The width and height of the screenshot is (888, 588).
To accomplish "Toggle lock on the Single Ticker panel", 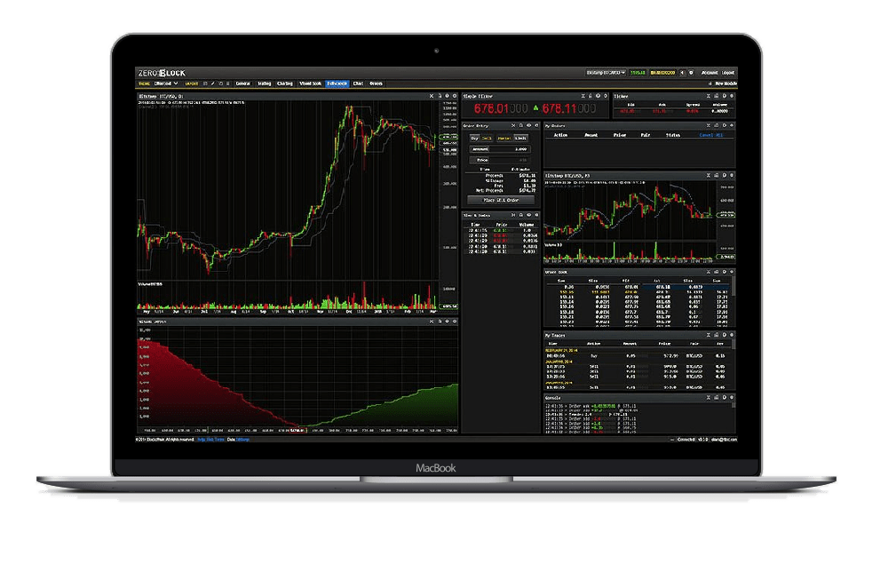I will (x=591, y=96).
